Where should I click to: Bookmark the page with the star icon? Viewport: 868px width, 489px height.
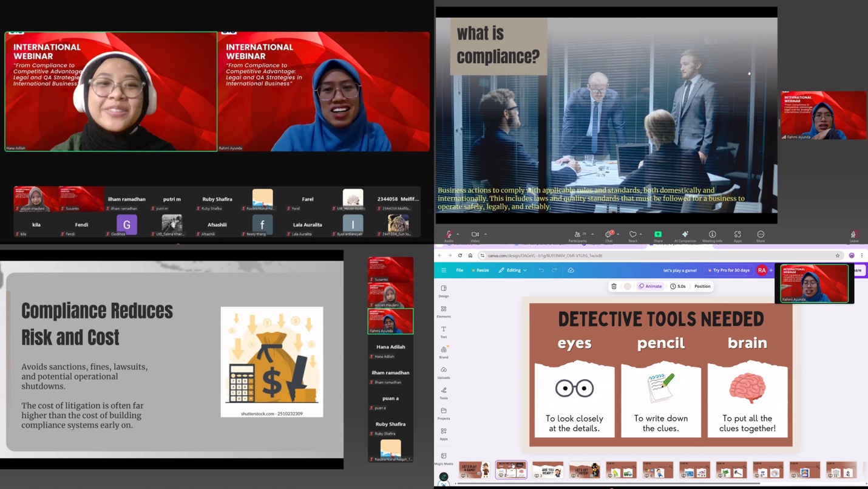tap(838, 256)
